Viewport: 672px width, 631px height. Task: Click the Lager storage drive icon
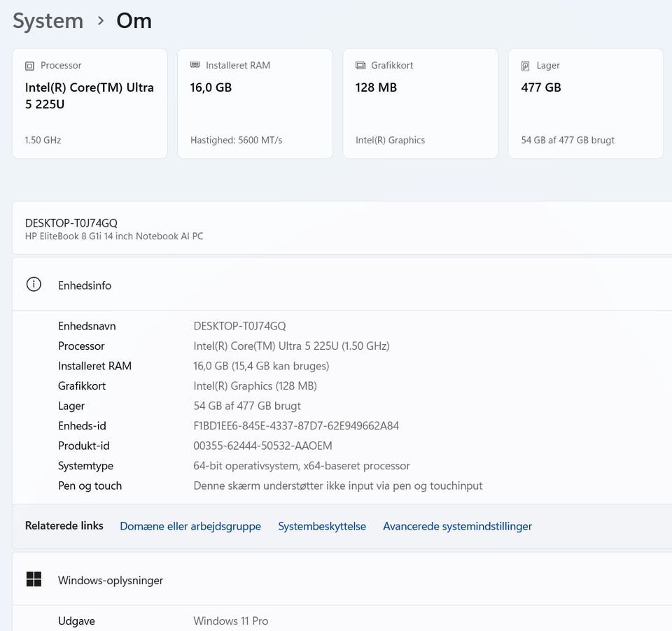click(x=526, y=66)
